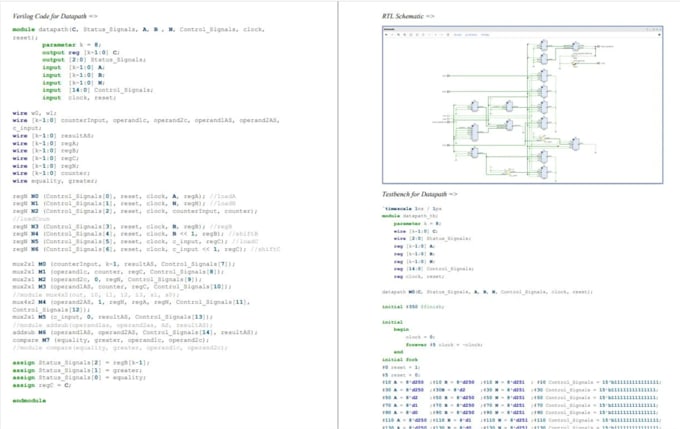Click the 'compare M7' instantiation line
Screen dimensions: 680x429
click(x=111, y=340)
